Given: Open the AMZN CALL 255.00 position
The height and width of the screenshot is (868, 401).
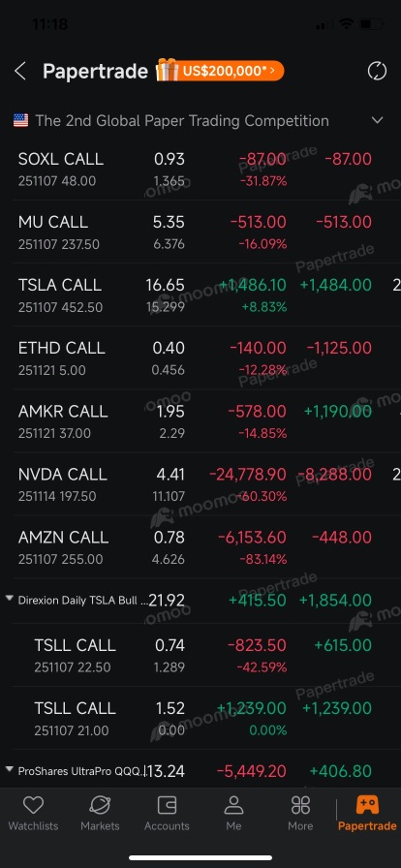Looking at the screenshot, I should [200, 547].
